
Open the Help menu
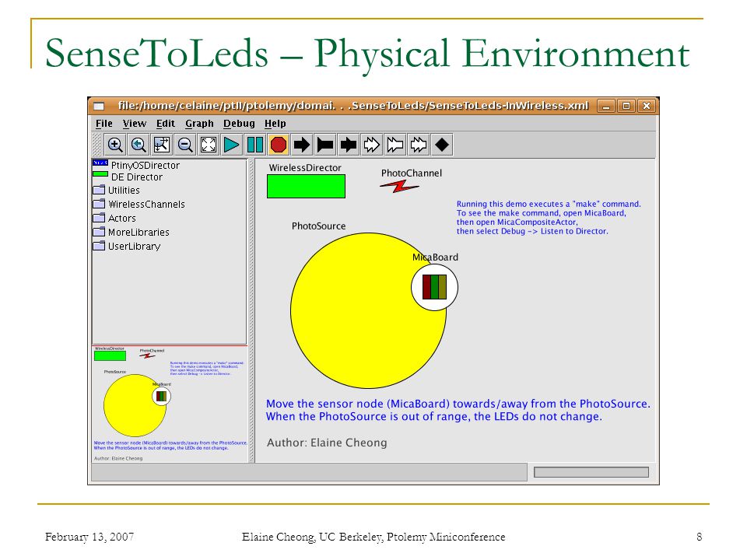275,124
